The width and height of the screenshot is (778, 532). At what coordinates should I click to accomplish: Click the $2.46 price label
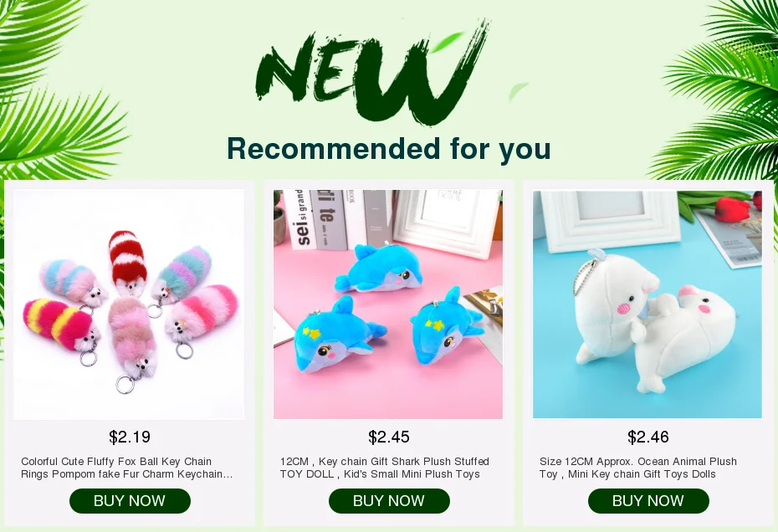[648, 437]
